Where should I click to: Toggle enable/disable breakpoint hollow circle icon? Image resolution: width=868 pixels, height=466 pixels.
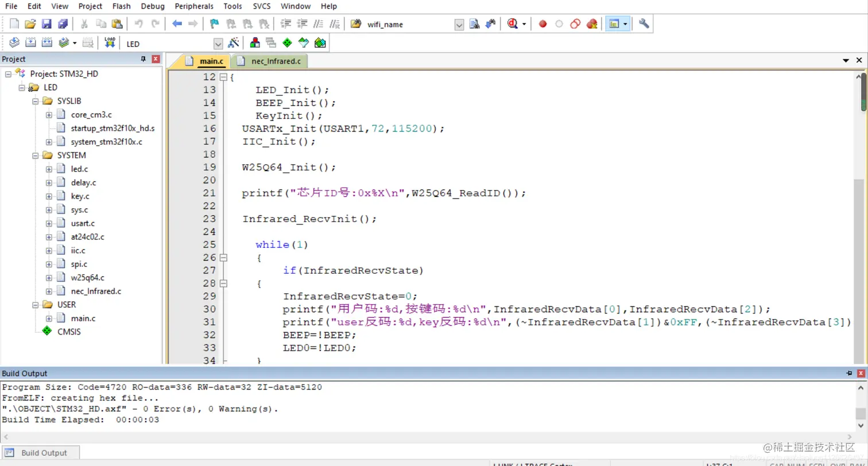pyautogui.click(x=559, y=24)
